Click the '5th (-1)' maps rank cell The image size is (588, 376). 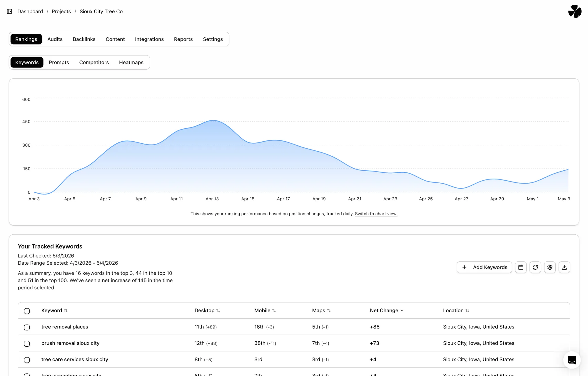pyautogui.click(x=320, y=327)
